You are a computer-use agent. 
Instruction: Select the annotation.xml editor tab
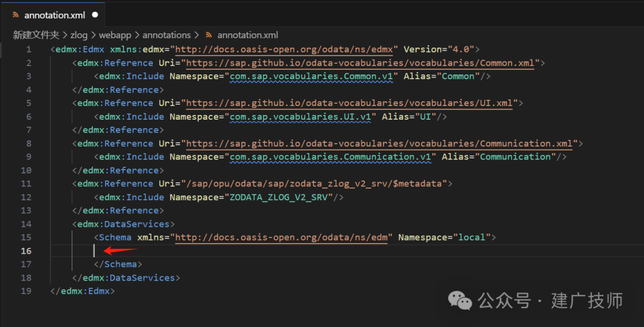[54, 15]
